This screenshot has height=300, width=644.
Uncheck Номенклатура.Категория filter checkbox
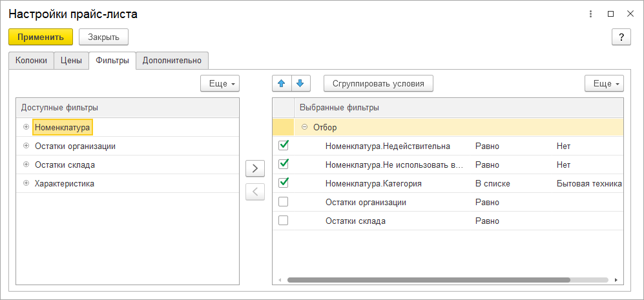283,183
